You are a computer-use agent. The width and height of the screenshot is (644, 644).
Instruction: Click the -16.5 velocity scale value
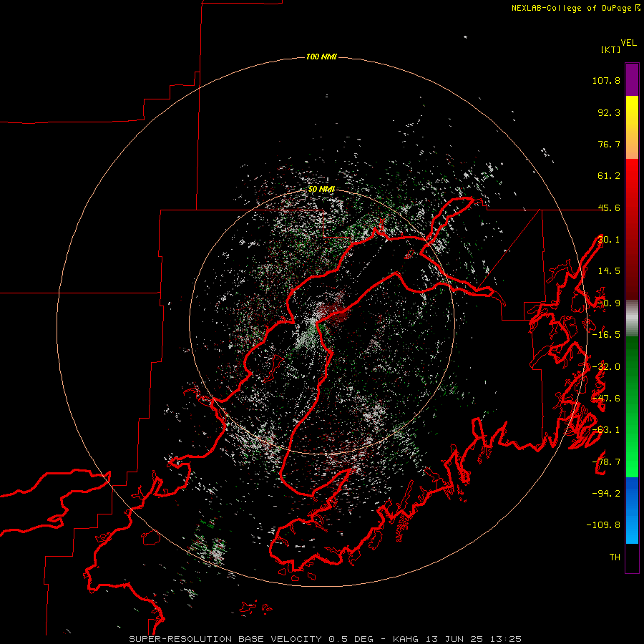coord(606,335)
